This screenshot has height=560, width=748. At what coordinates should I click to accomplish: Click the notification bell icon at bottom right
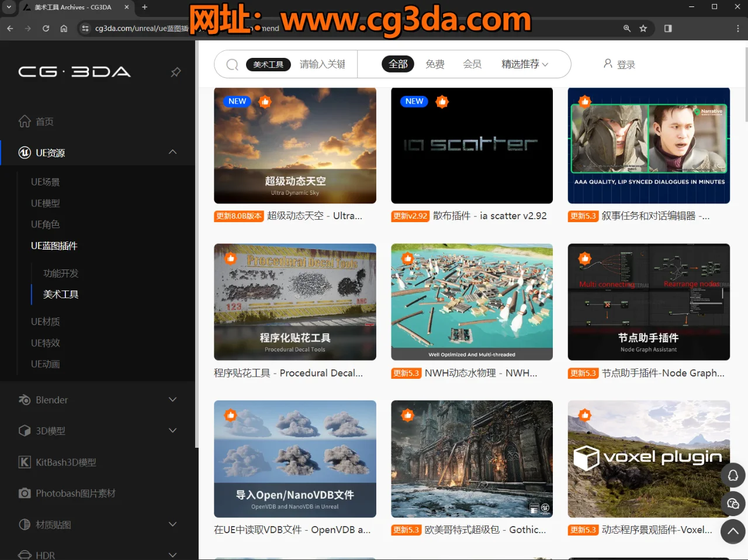coord(733,475)
